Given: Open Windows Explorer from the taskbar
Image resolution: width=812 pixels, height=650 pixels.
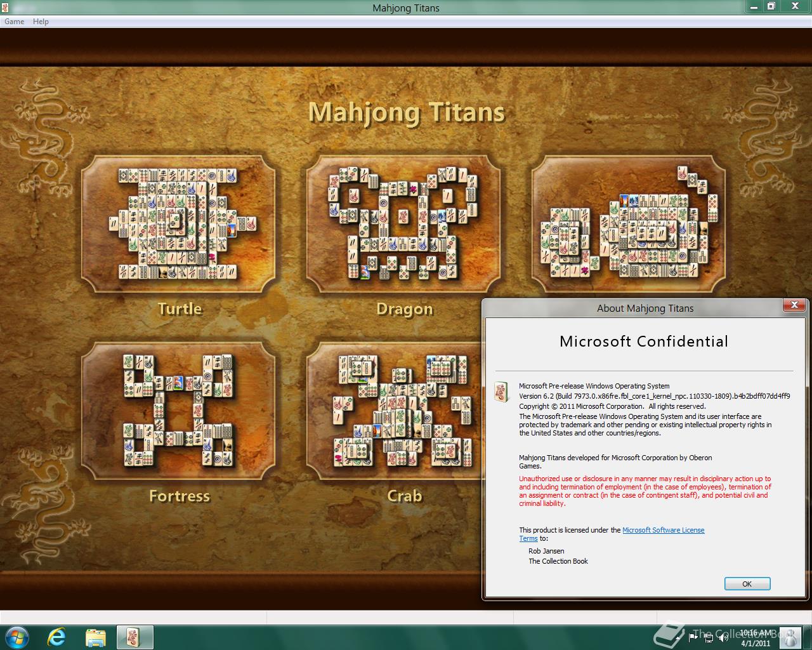Looking at the screenshot, I should (96, 637).
